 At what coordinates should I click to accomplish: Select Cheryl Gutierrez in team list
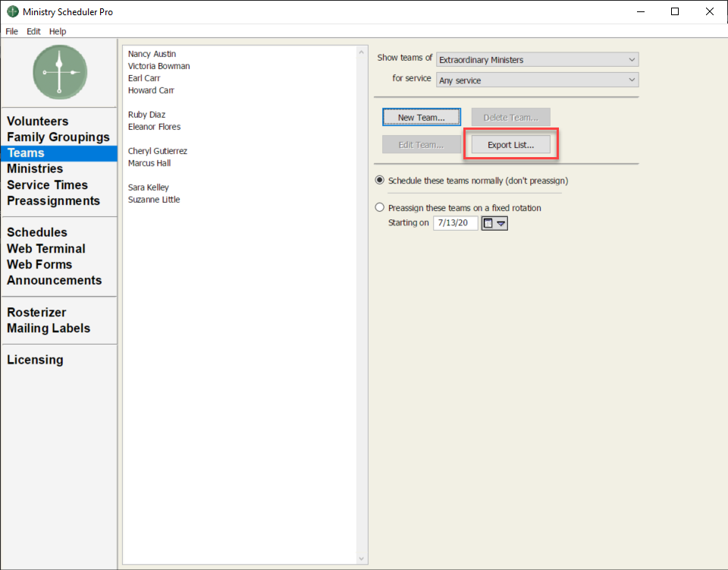point(157,151)
